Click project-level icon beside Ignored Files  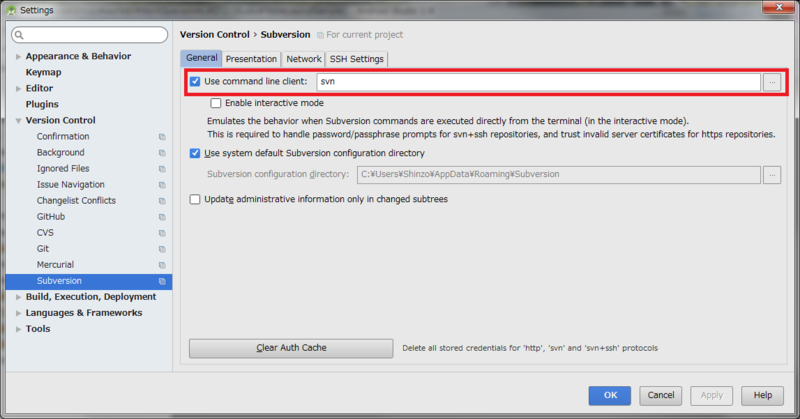(x=162, y=169)
